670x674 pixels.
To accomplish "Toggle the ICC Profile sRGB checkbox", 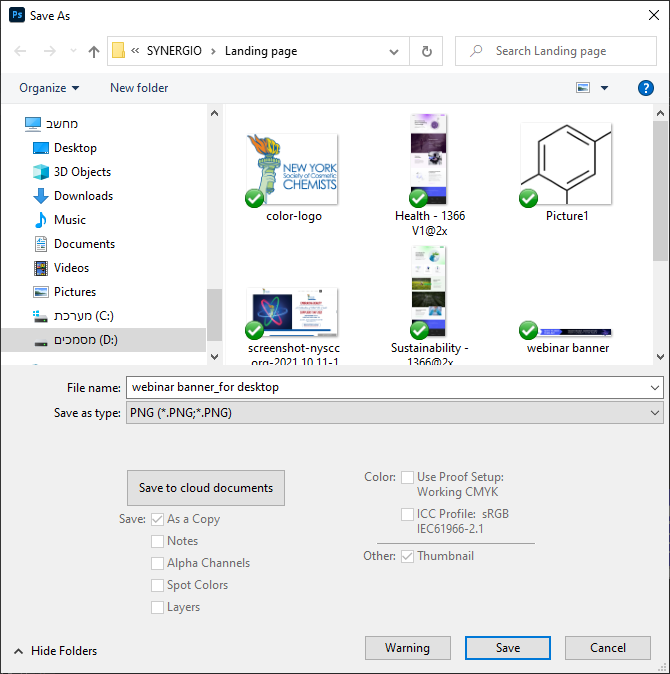I will coord(407,514).
